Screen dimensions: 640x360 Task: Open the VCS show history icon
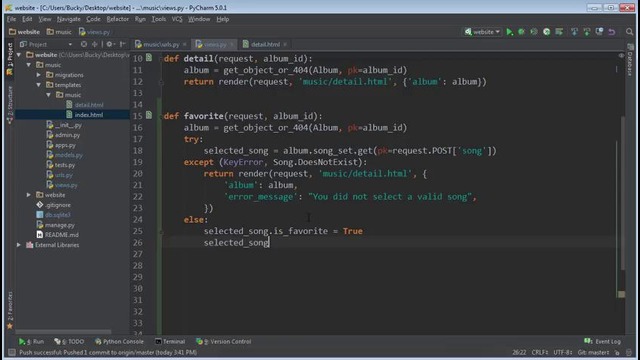coord(599,32)
